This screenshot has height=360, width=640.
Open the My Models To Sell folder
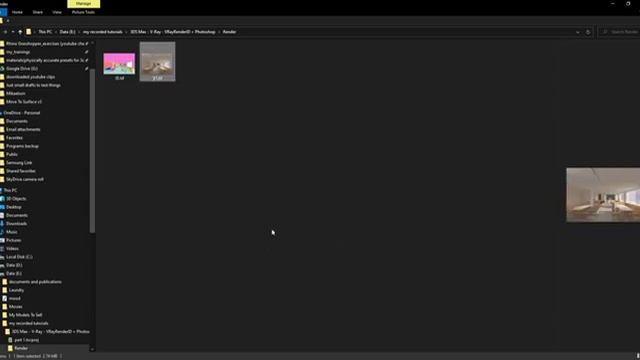pyautogui.click(x=25, y=315)
